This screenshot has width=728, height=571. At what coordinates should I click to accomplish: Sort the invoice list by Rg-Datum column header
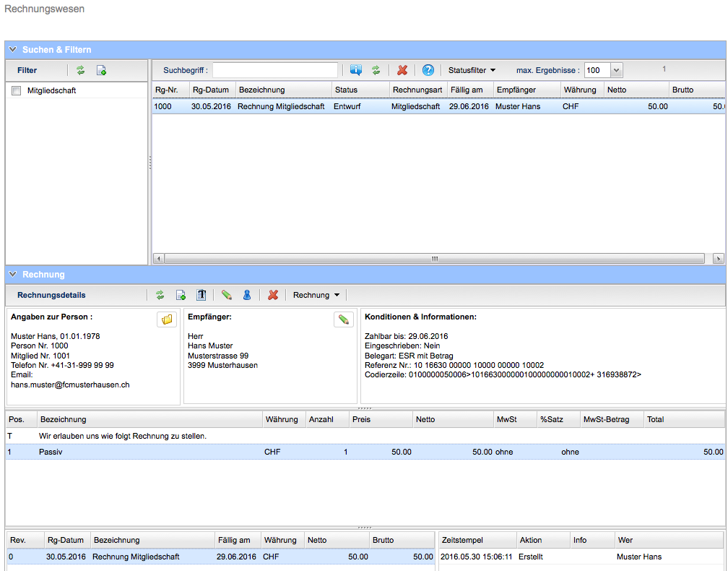(x=212, y=90)
